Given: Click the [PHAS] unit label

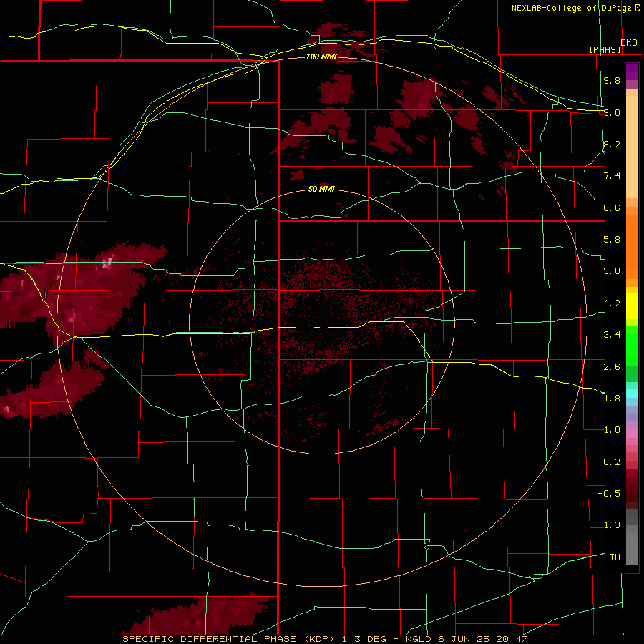Looking at the screenshot, I should (605, 49).
